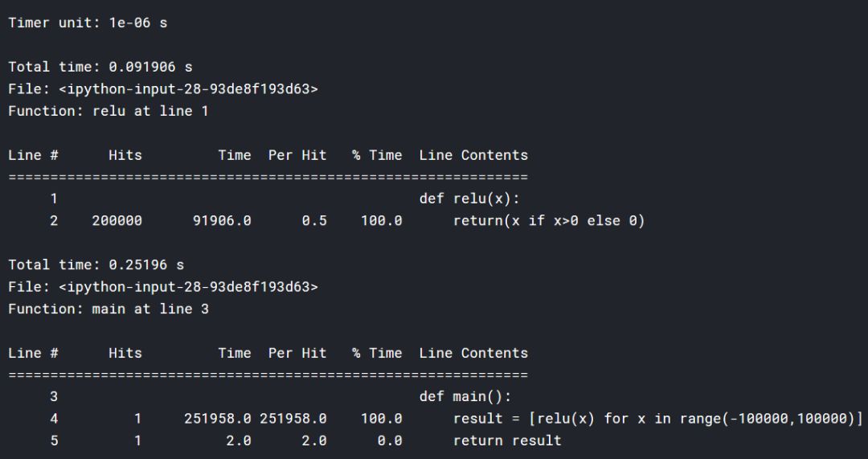
Task: Click the File path line below "Total time: 0.25196 s"
Action: click(x=162, y=287)
